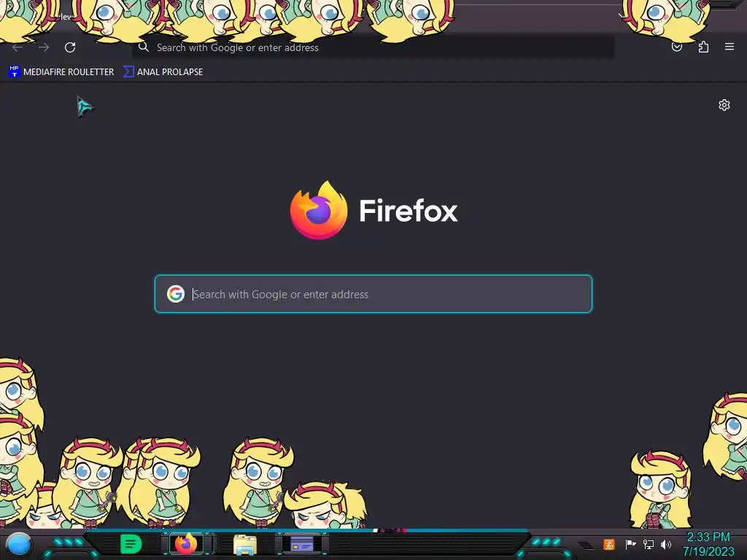
Task: Focus the central Google search box
Action: 373,294
